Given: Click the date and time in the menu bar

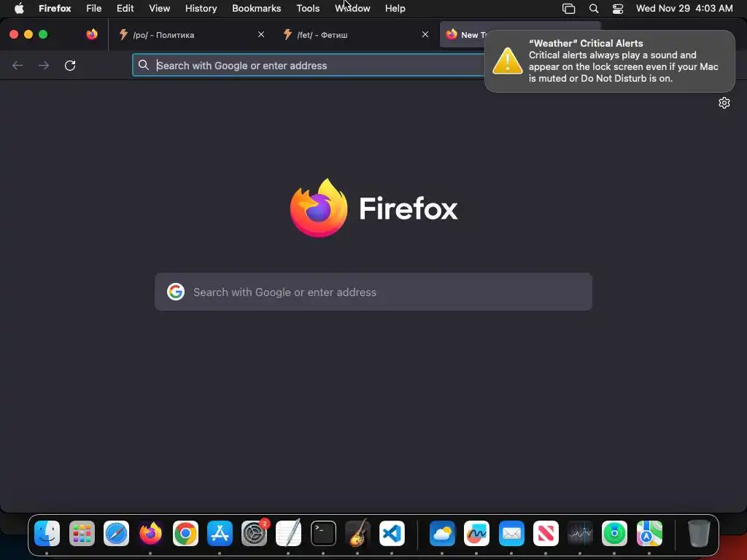Looking at the screenshot, I should (x=684, y=9).
